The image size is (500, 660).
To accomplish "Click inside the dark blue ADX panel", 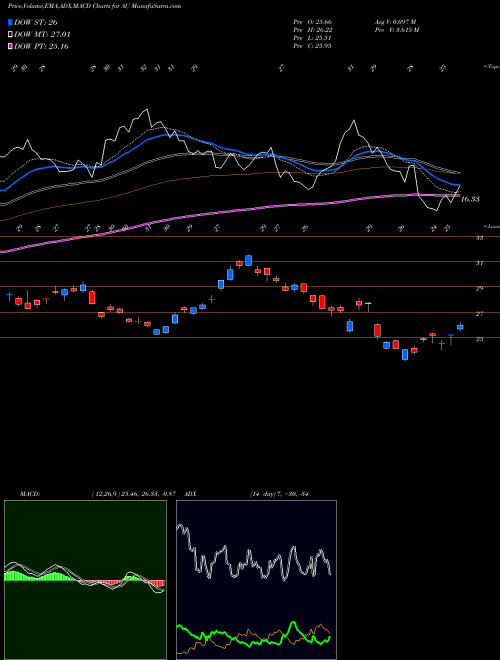I will [x=256, y=580].
